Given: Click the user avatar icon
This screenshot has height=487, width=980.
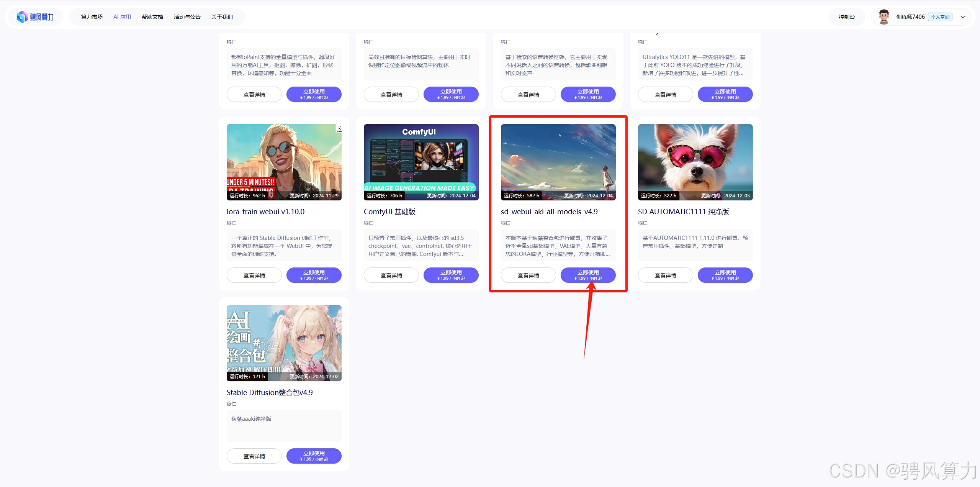Looking at the screenshot, I should pos(883,17).
